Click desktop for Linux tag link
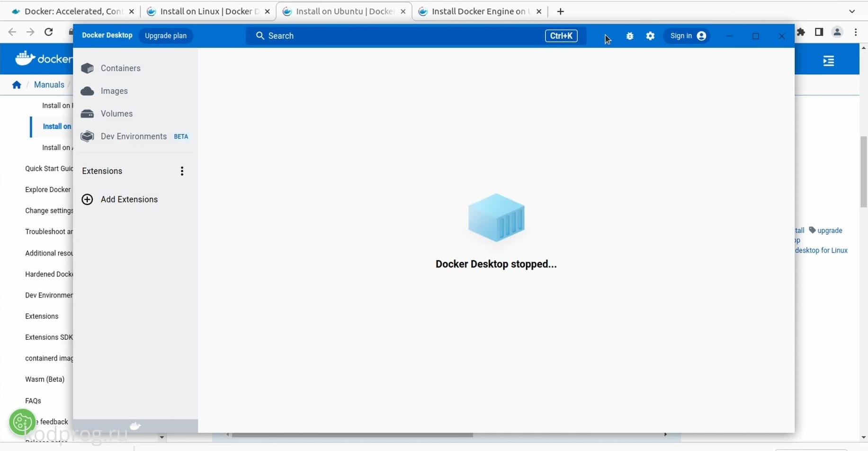 tap(821, 250)
